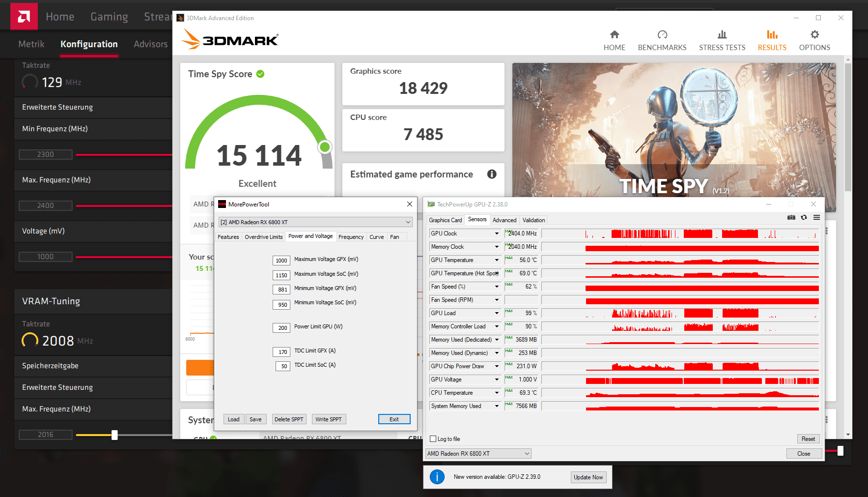The image size is (868, 497).
Task: Click the TDC Limit GFX field (170)
Action: click(281, 352)
